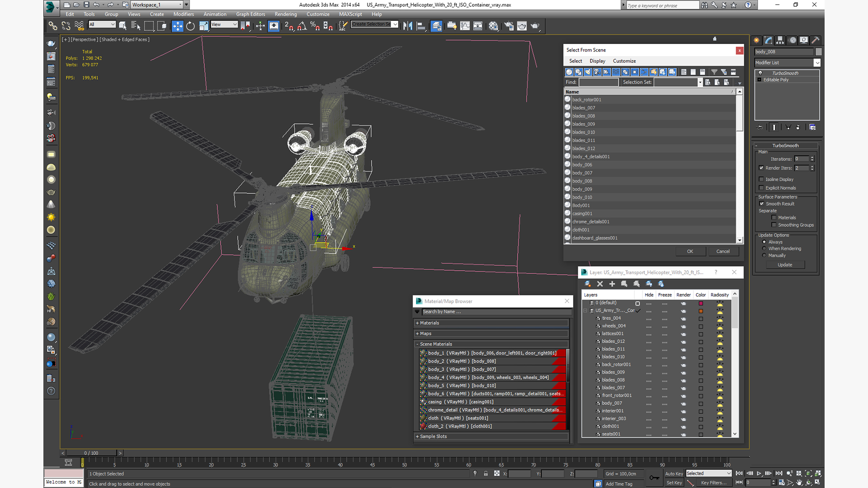
Task: Select the Move tool in toolbar
Action: pyautogui.click(x=177, y=26)
